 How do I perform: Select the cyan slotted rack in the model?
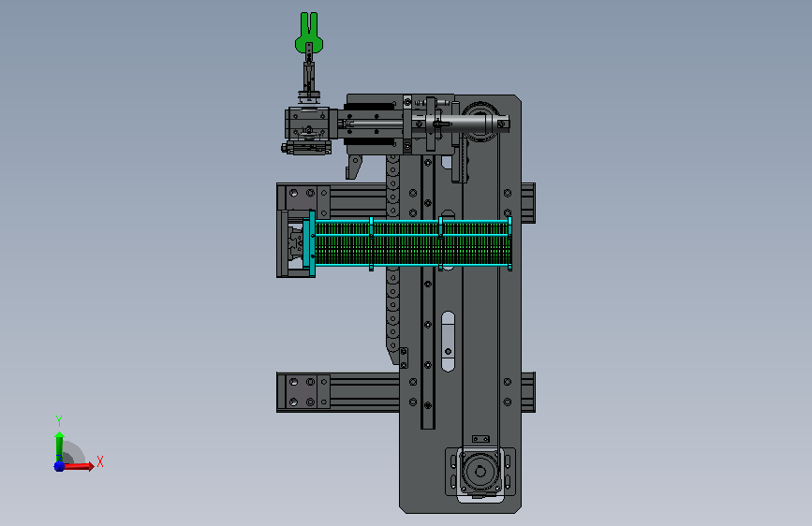(408, 242)
